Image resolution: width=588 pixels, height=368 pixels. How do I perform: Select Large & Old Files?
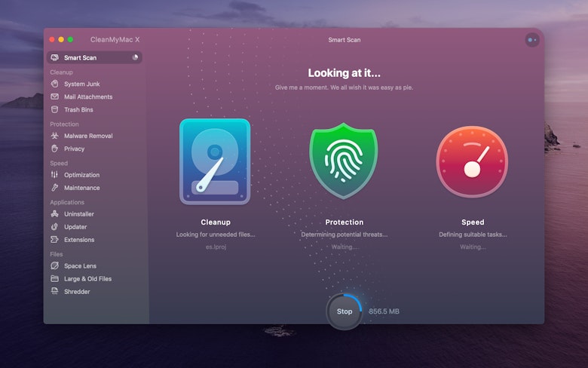(x=87, y=279)
